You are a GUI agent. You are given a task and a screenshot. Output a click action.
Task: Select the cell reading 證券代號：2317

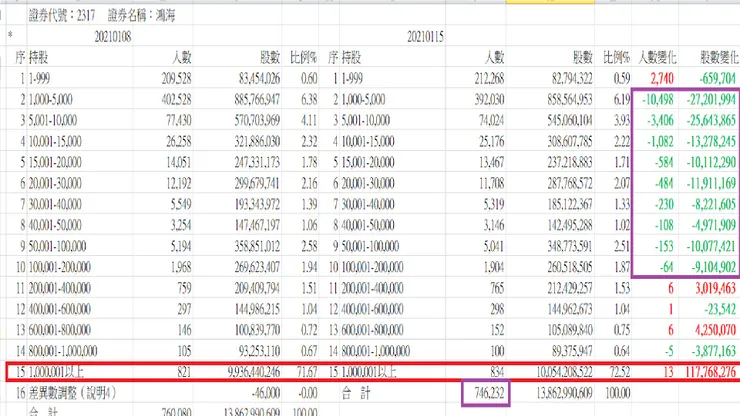pos(62,16)
